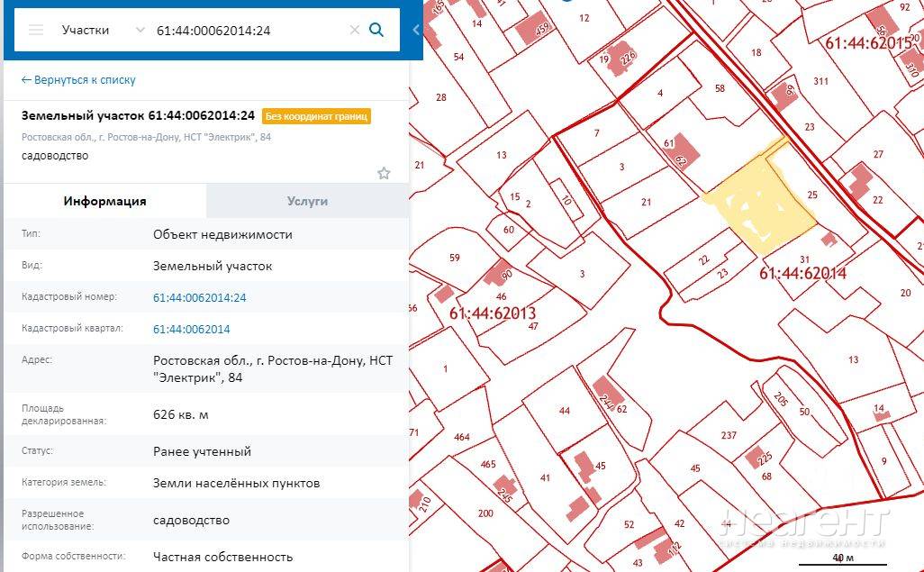Screen dimensions: 924x572
Task: Click the 61:44:62014 quarter label on map
Action: coord(802,273)
